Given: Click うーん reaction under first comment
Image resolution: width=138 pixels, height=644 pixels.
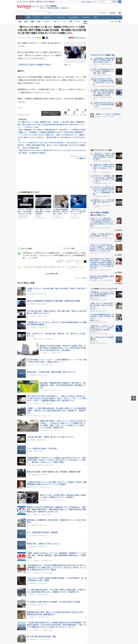Looking at the screenshot, I should [79, 261].
